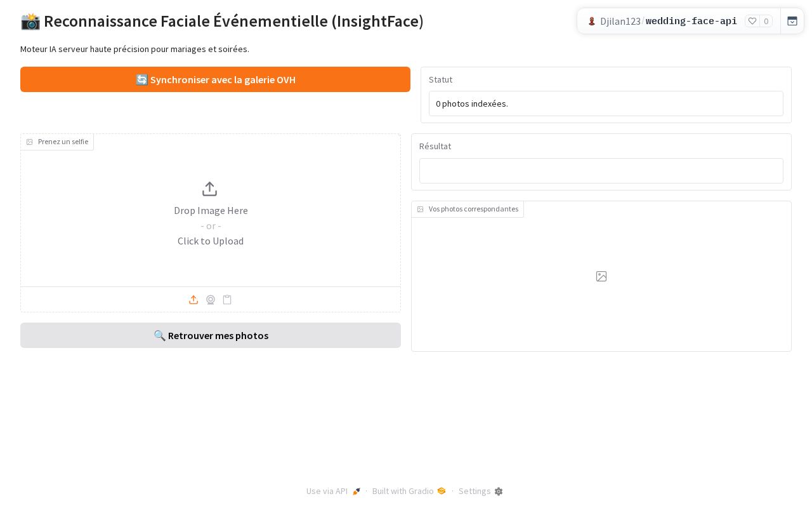
Task: Click the Reconnaissance Faciale Événementielle heading
Action: click(222, 21)
